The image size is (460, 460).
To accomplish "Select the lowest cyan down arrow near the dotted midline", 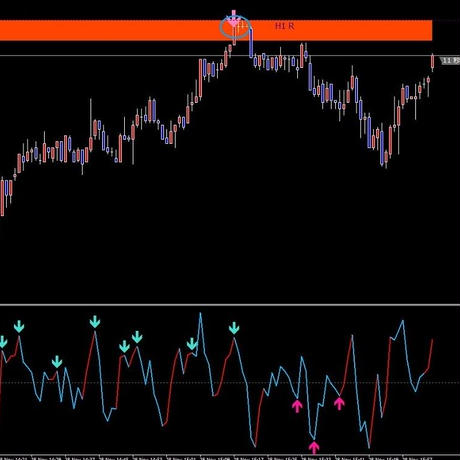I will 57,362.
